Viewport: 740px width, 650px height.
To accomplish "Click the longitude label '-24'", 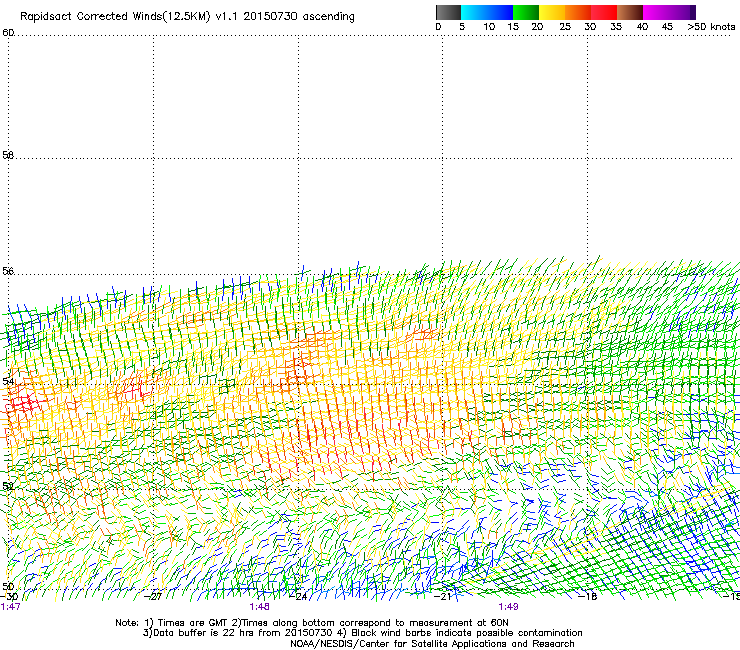I will pyautogui.click(x=298, y=596).
